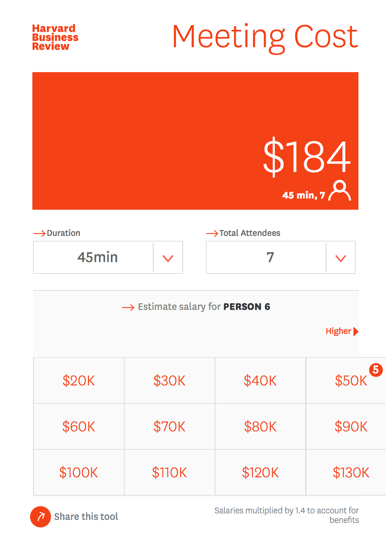Image resolution: width=392 pixels, height=551 pixels.
Task: Show Higher salary options
Action: (x=342, y=331)
